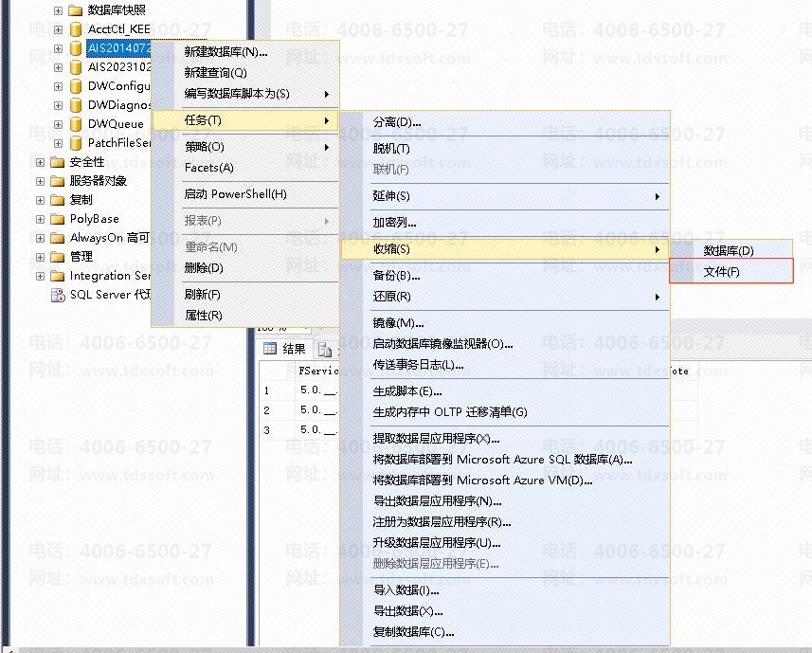Click the PolyBase folder icon
The image size is (812, 653).
point(58,219)
